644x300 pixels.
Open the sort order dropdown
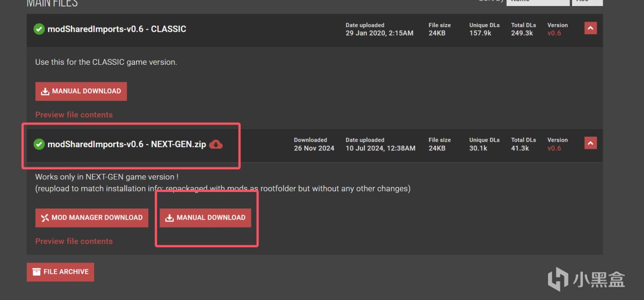587,2
